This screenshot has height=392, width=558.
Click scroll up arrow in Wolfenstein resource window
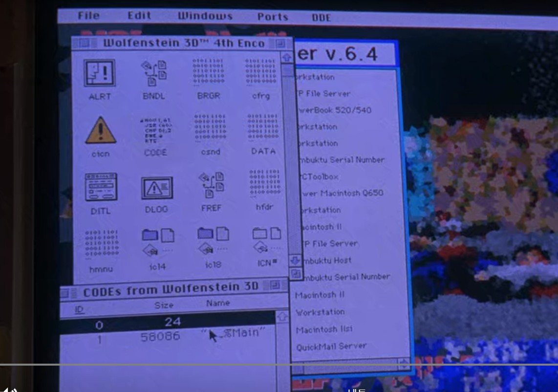coord(287,58)
